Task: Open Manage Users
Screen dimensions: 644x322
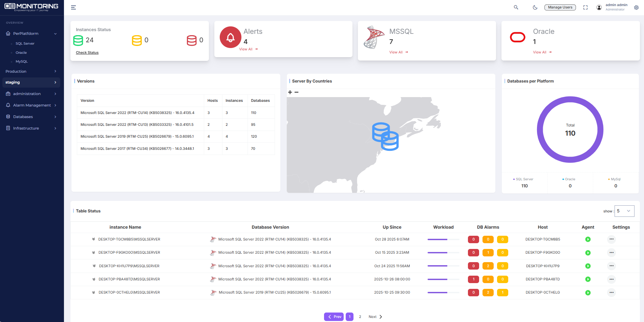Action: (560, 7)
